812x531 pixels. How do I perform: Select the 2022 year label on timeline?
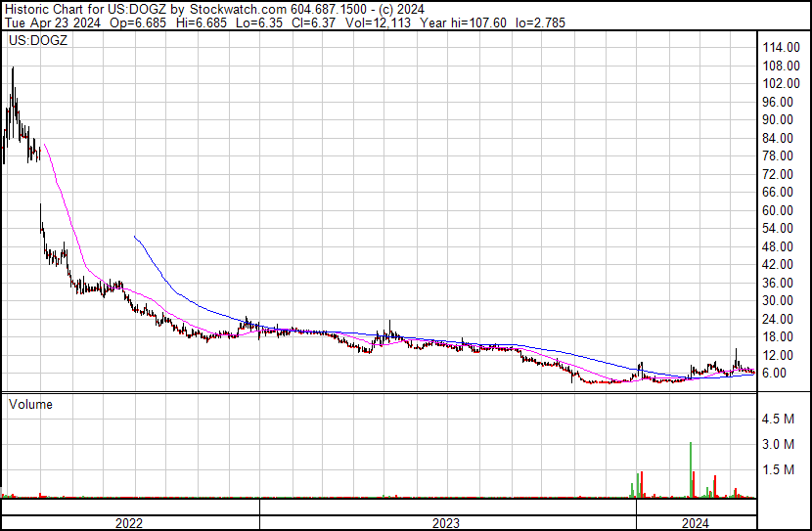pyautogui.click(x=129, y=522)
